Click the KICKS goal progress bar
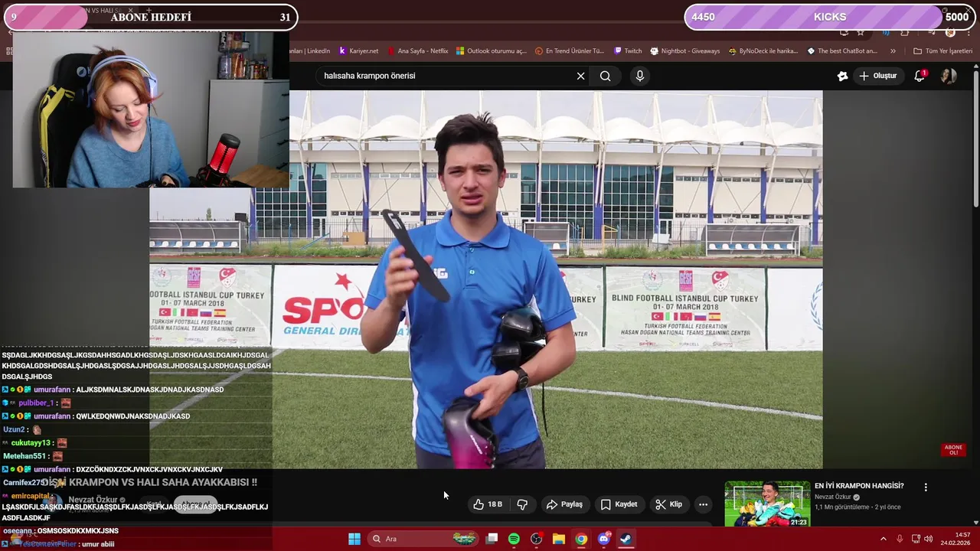The image size is (980, 551). pyautogui.click(x=830, y=17)
